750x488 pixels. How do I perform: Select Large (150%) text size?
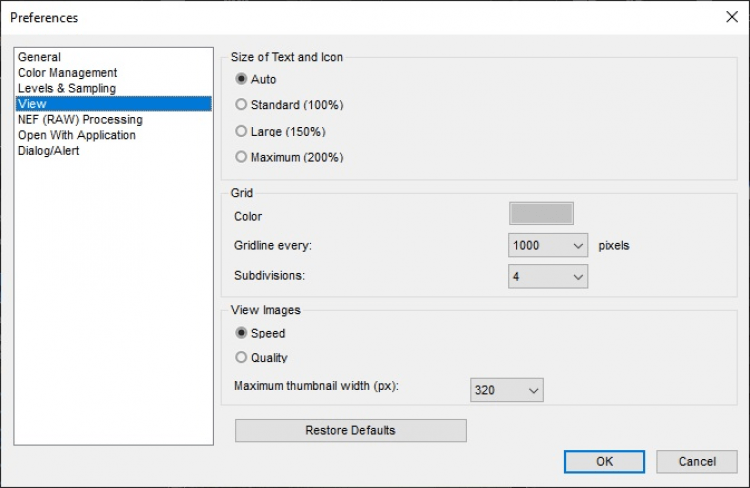[x=241, y=131]
